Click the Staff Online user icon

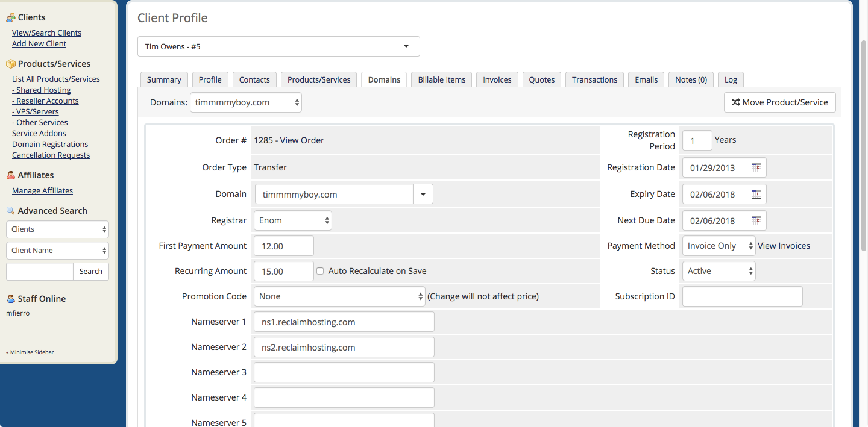point(11,299)
